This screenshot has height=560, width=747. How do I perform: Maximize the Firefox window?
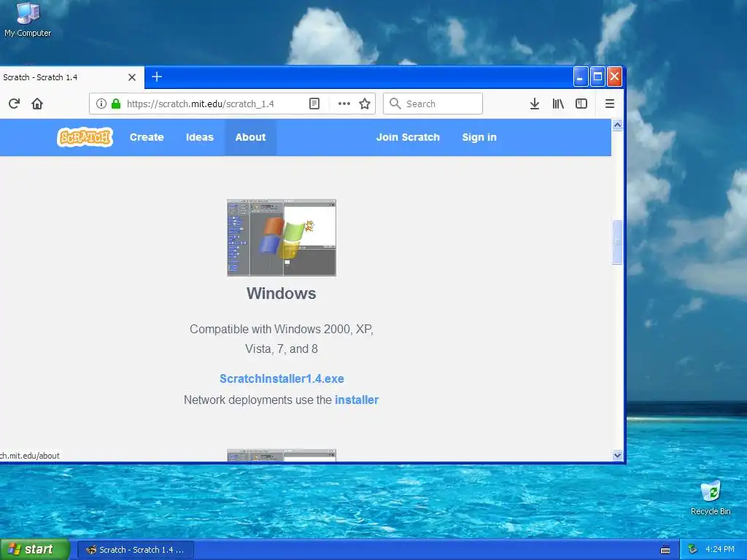point(597,77)
